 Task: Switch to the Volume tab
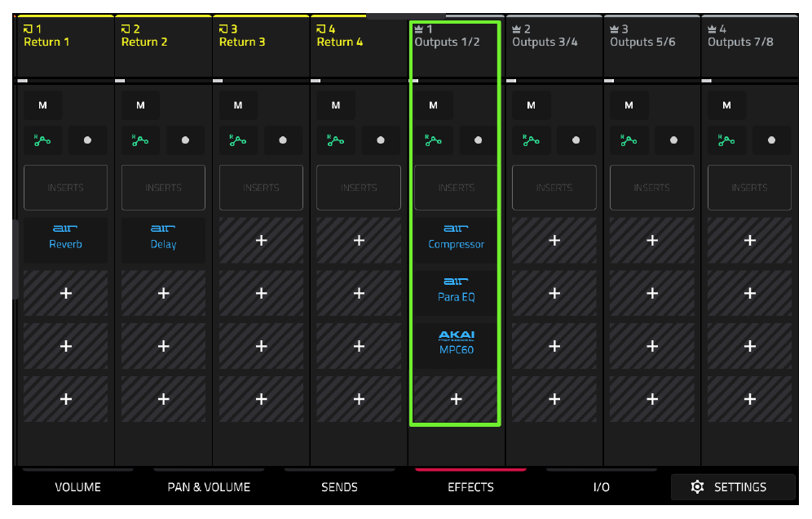click(77, 487)
